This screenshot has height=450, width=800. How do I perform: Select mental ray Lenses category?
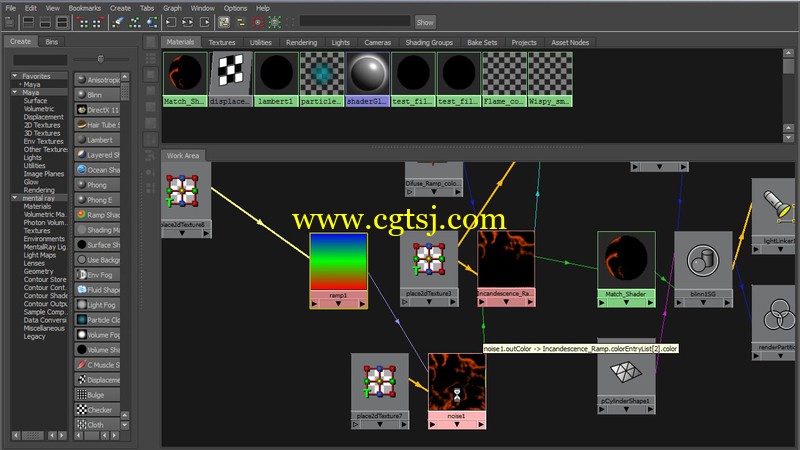[x=34, y=263]
